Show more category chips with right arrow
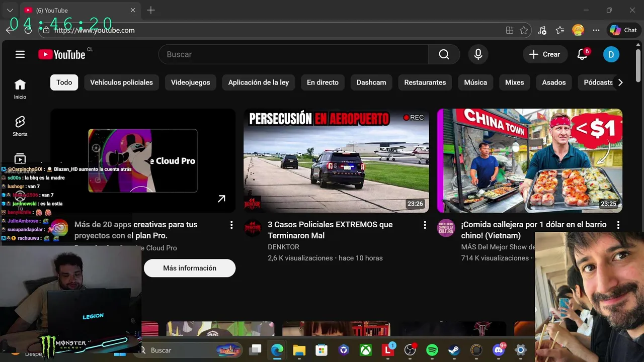The height and width of the screenshot is (362, 644). coord(620,82)
